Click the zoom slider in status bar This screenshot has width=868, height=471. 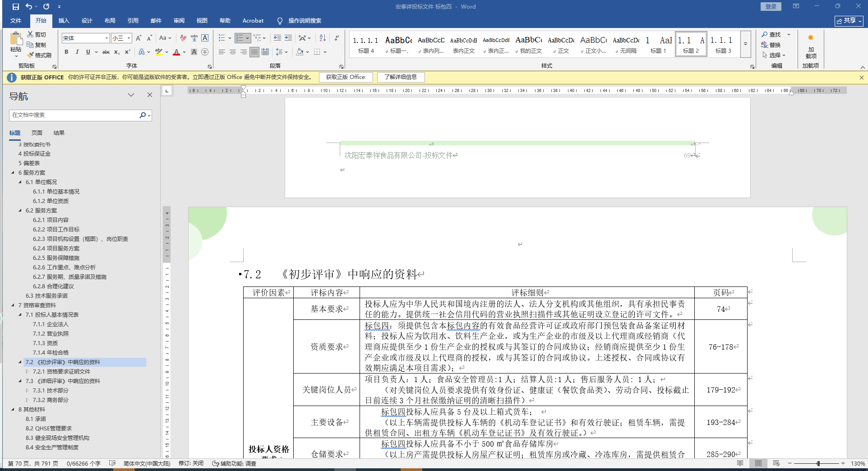[818, 463]
